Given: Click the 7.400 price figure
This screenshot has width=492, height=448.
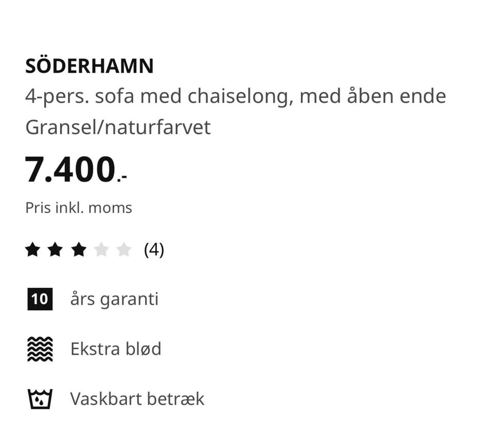Looking at the screenshot, I should pyautogui.click(x=70, y=169).
